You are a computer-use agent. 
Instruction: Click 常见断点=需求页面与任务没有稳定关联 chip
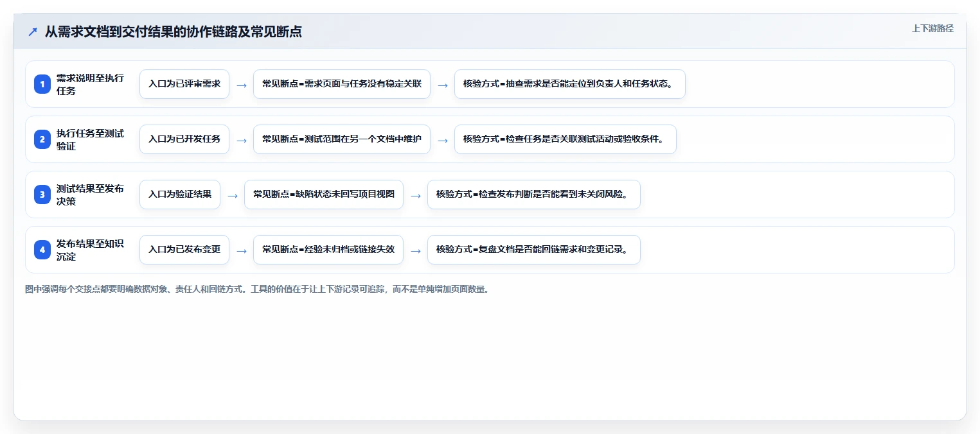click(x=342, y=84)
